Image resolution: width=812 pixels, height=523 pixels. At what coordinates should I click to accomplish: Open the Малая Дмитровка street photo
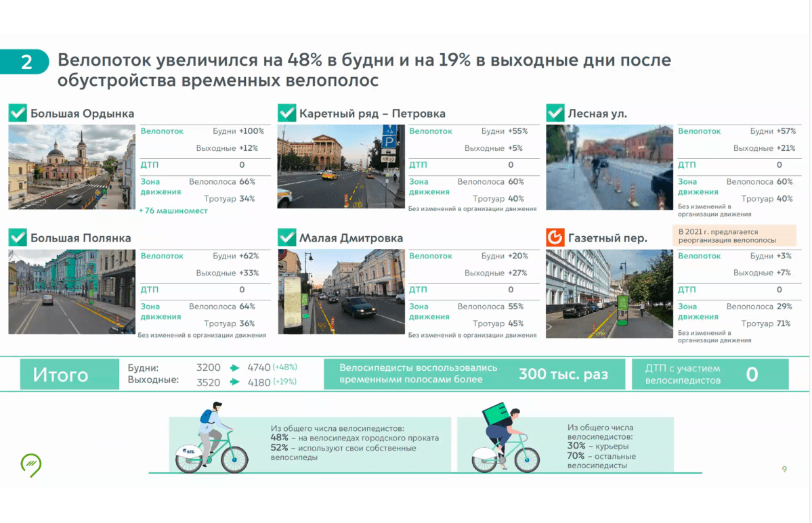[x=341, y=292]
